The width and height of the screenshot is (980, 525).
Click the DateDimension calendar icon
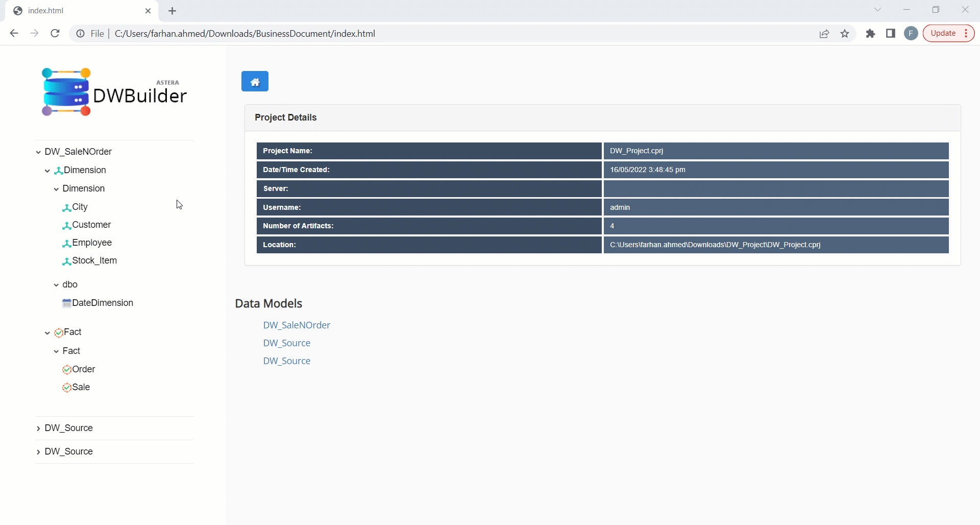(66, 303)
